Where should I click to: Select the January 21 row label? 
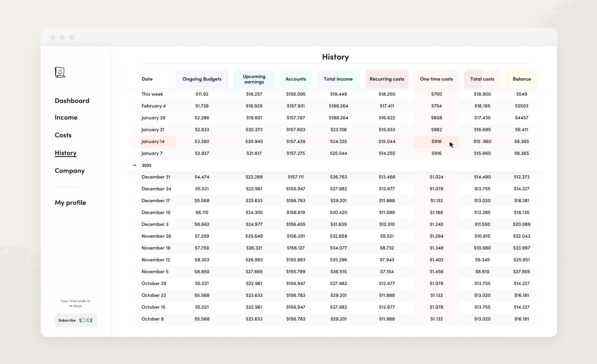153,130
